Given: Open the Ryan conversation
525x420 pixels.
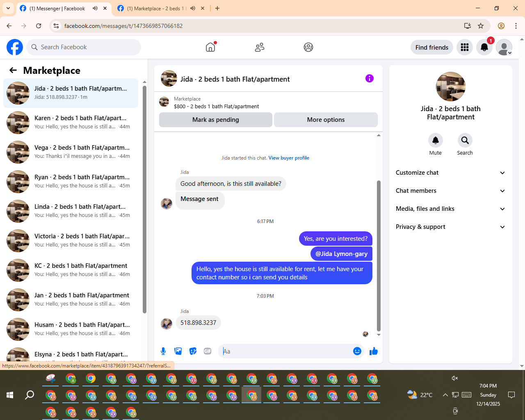Looking at the screenshot, I should click(71, 182).
